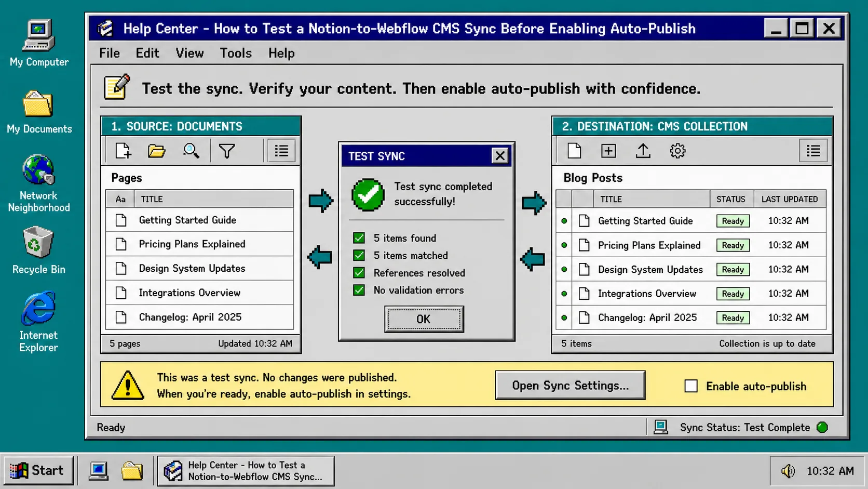Click 'Collection is up to date' status text
Image resolution: width=868 pixels, height=489 pixels.
pos(767,343)
